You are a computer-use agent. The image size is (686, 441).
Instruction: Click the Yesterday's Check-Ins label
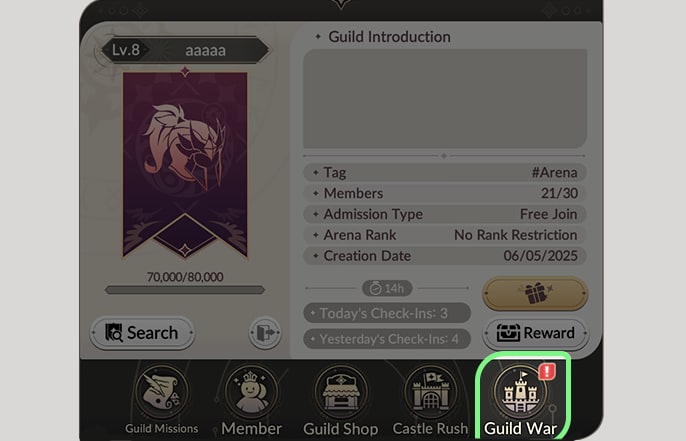pyautogui.click(x=387, y=339)
